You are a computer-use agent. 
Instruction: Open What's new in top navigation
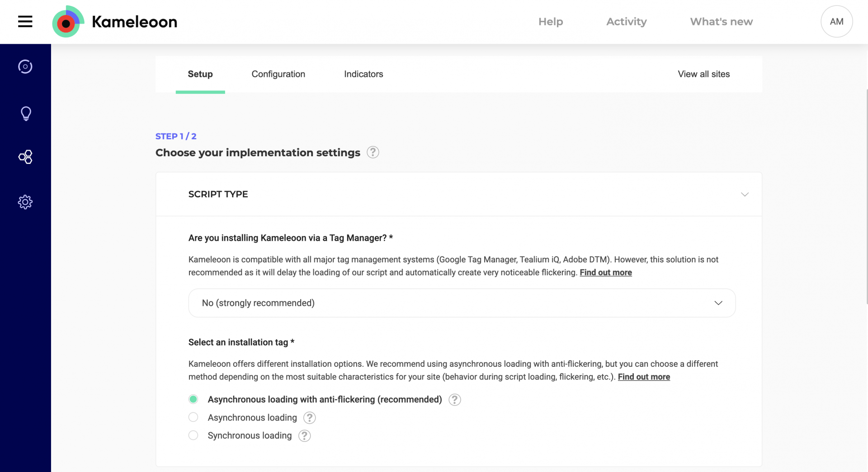[721, 22]
